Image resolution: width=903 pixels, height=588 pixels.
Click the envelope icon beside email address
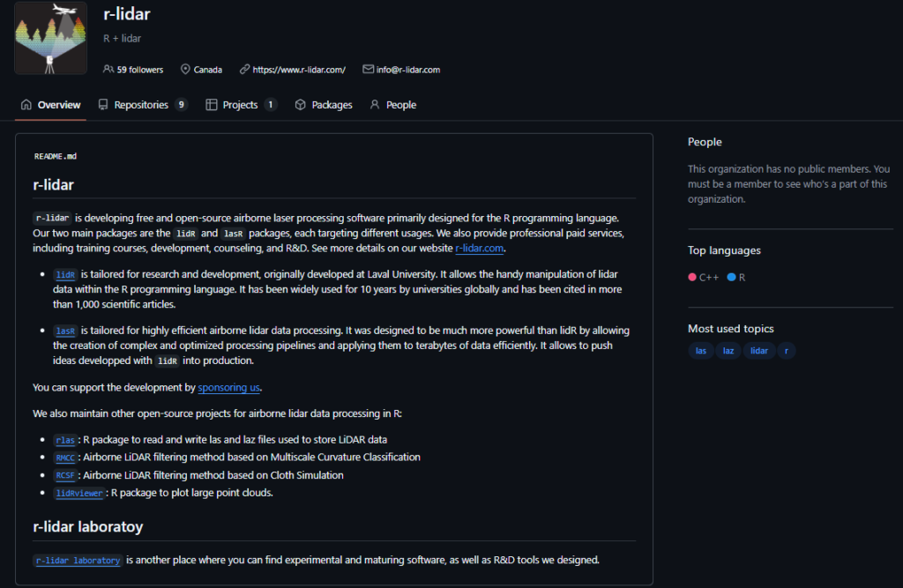[x=368, y=70]
